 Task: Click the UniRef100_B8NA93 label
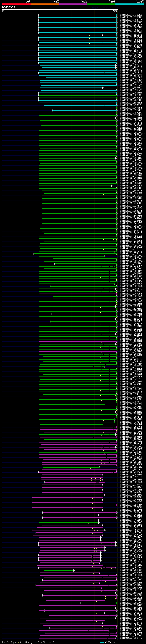point(131,349)
